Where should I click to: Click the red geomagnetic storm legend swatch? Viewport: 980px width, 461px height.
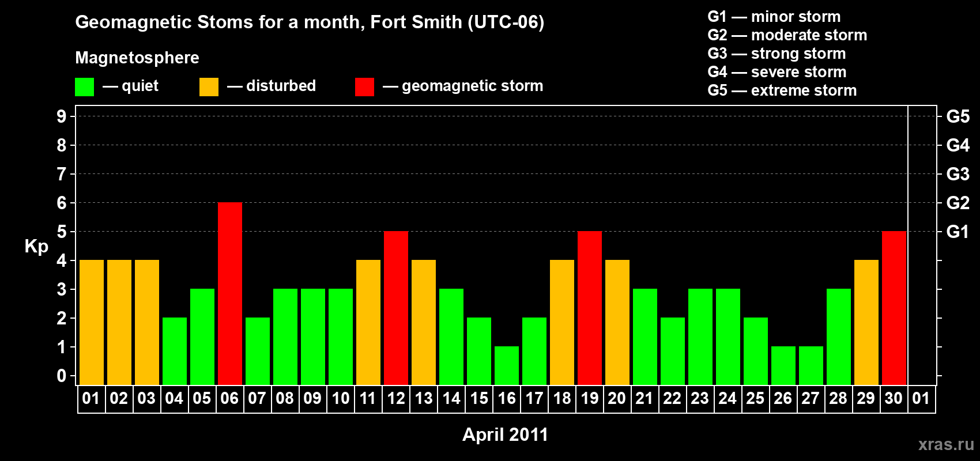364,87
